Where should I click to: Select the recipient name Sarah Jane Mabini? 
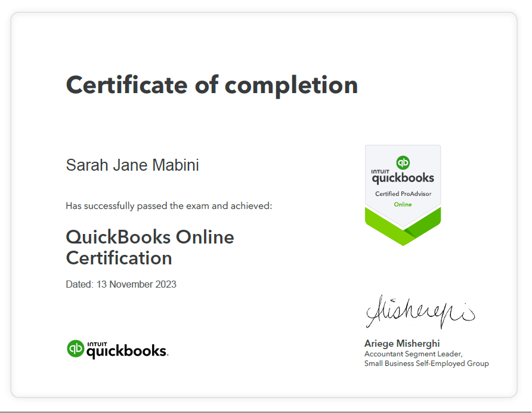tap(132, 165)
